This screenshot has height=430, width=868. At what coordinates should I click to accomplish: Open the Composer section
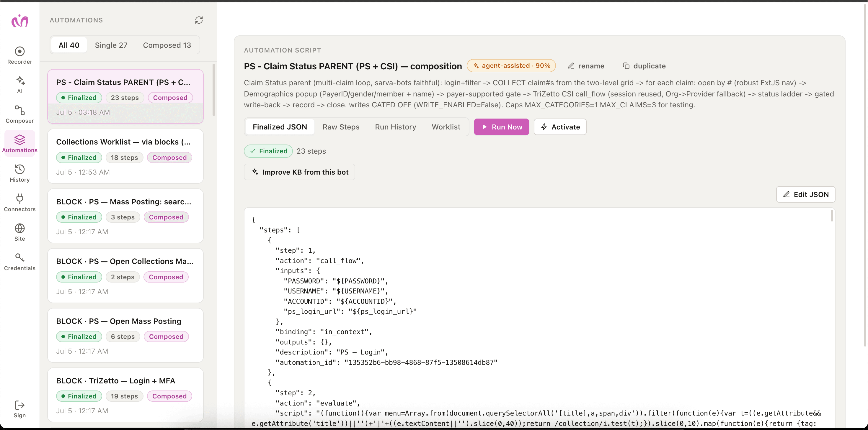coord(19,114)
